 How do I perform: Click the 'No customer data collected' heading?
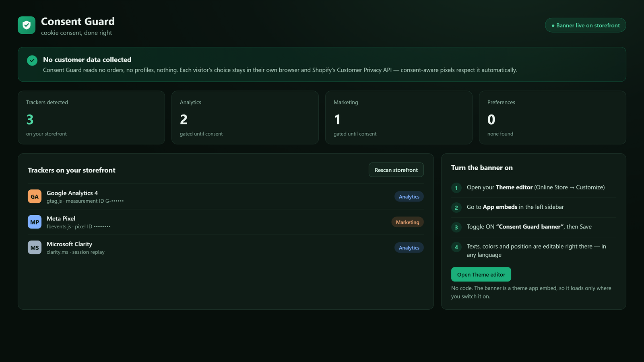[x=87, y=60]
